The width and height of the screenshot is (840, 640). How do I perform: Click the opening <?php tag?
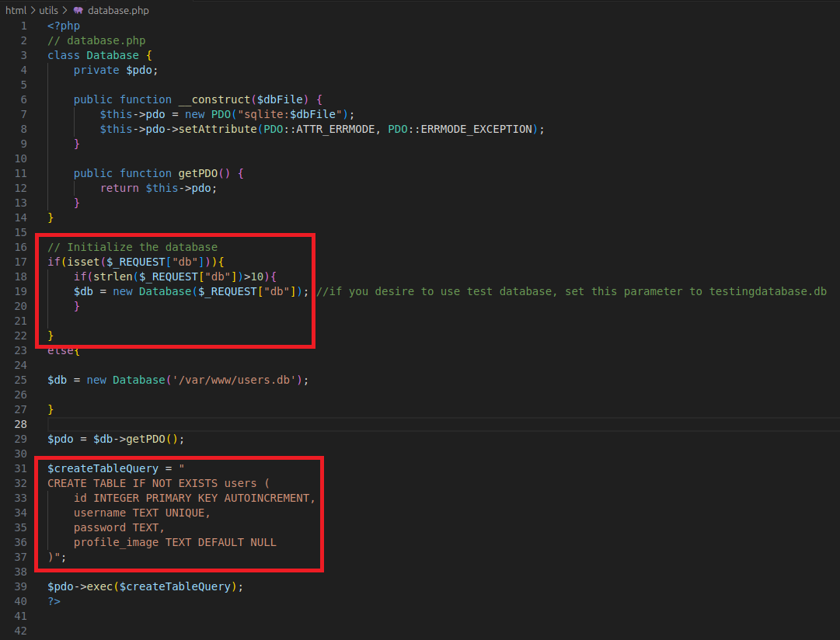pyautogui.click(x=64, y=26)
